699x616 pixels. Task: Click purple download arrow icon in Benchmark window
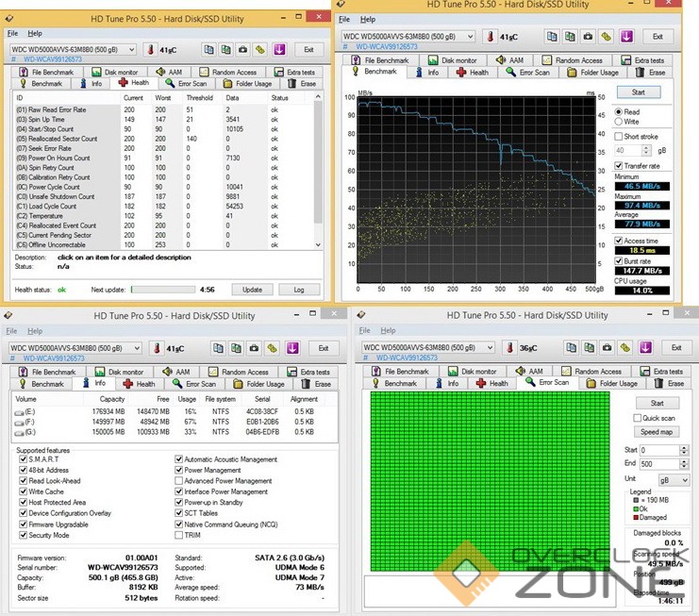[x=626, y=37]
